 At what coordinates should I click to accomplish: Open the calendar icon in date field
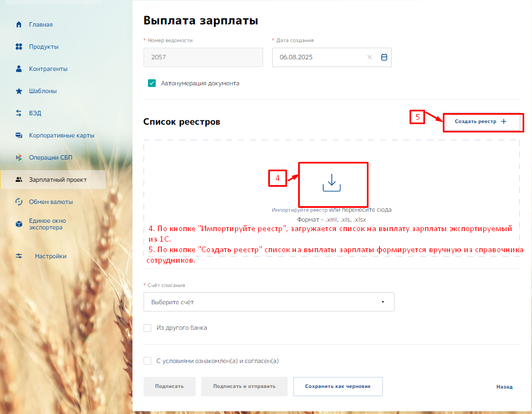click(x=384, y=57)
